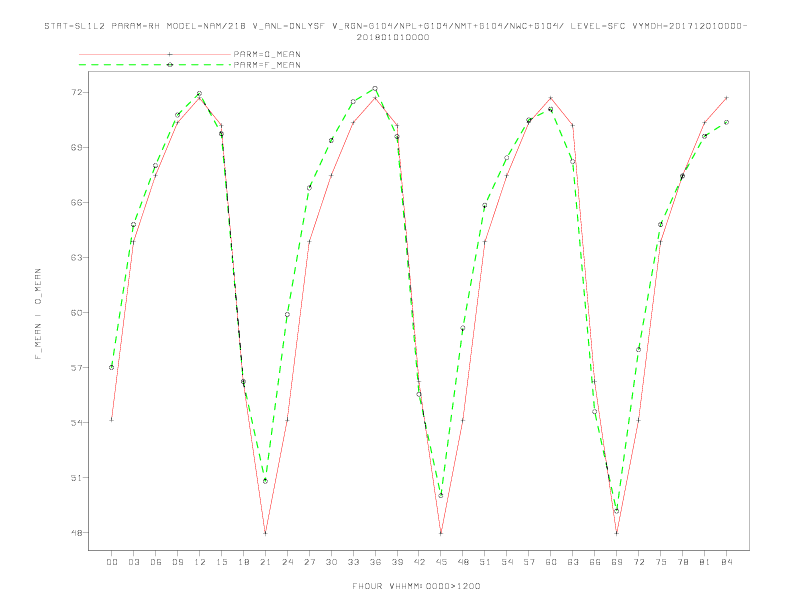Click the F_MEAN circle marker at hour 48
Viewport: 792px width, 612px height.
pyautogui.click(x=463, y=328)
